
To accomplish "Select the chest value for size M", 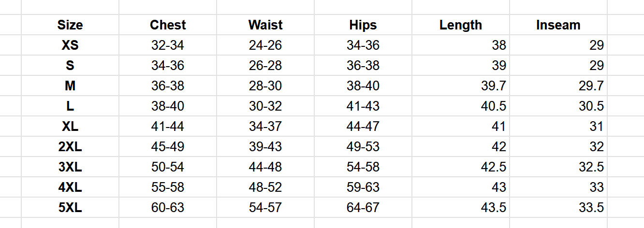I will [168, 86].
